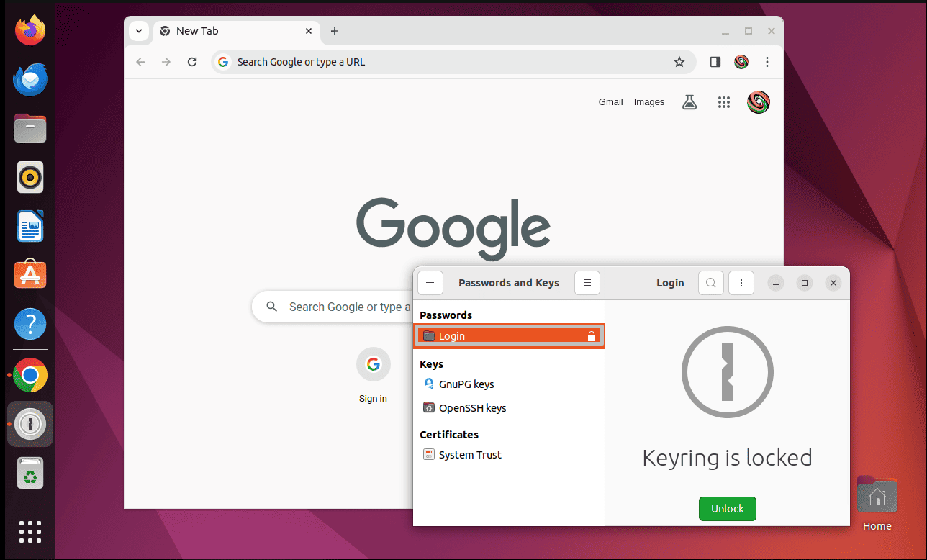Screen dimensions: 927x560
Task: Open Chrome's side panel icon
Action: coord(714,62)
